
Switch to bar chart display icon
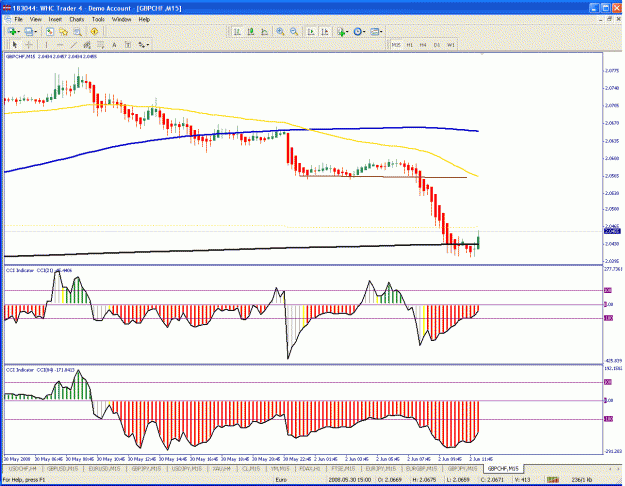point(237,31)
